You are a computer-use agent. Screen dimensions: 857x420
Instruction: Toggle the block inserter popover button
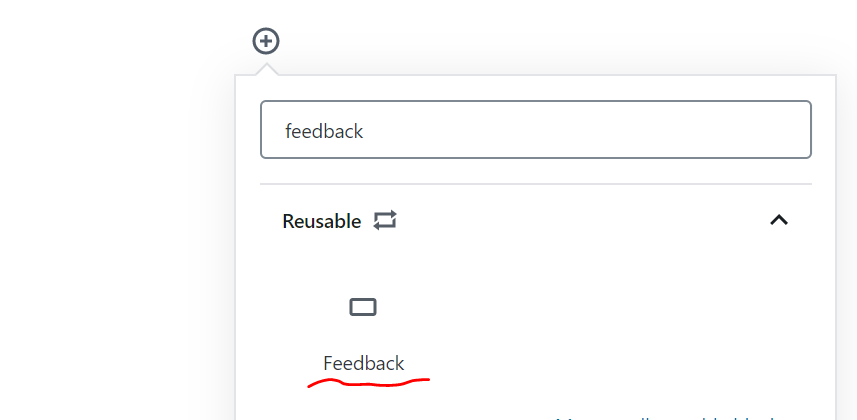tap(266, 41)
